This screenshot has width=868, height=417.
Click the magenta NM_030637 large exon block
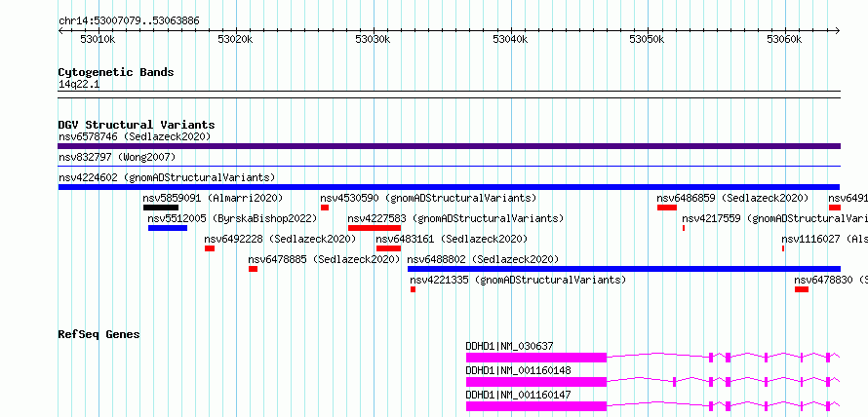pos(536,358)
